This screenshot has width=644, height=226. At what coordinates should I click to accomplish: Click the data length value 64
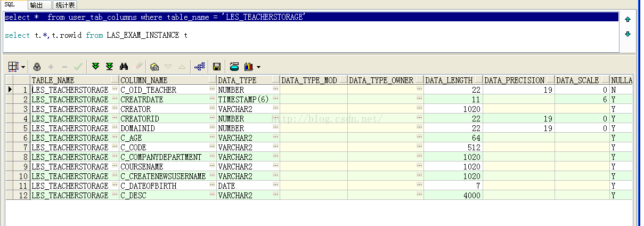coord(453,138)
